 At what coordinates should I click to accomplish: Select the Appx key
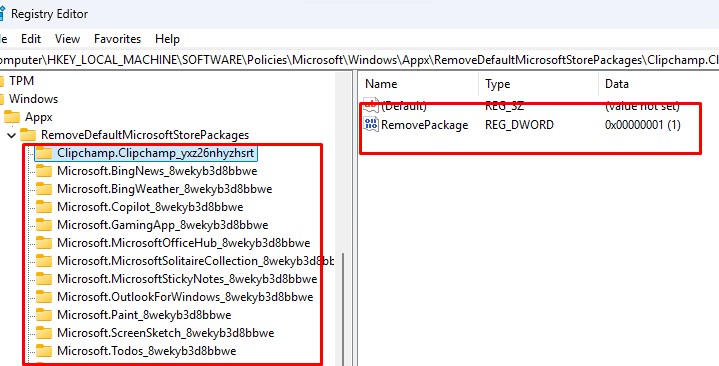[x=39, y=117]
